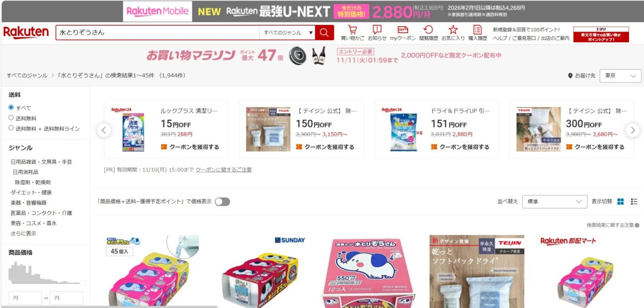644x308 pixels.
Task: Expand genres with さらに表示 link
Action: click(24, 234)
